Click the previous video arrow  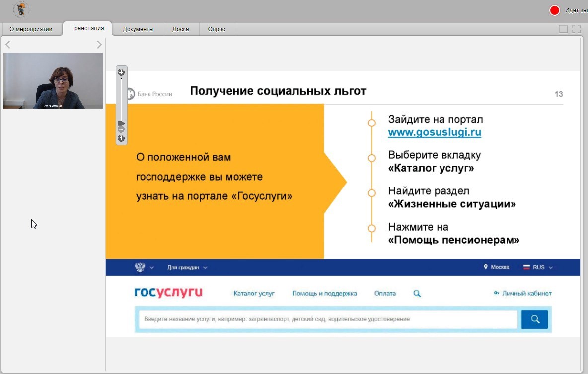[x=8, y=45]
